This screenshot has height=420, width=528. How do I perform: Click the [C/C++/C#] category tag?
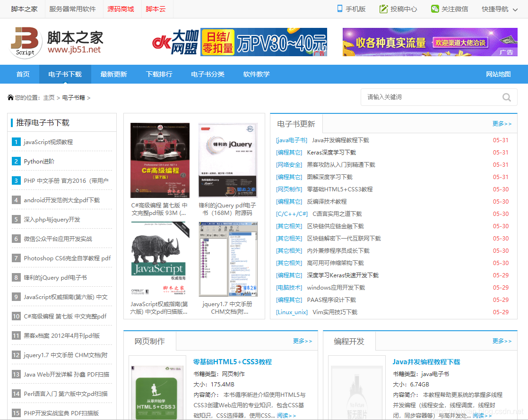click(292, 214)
